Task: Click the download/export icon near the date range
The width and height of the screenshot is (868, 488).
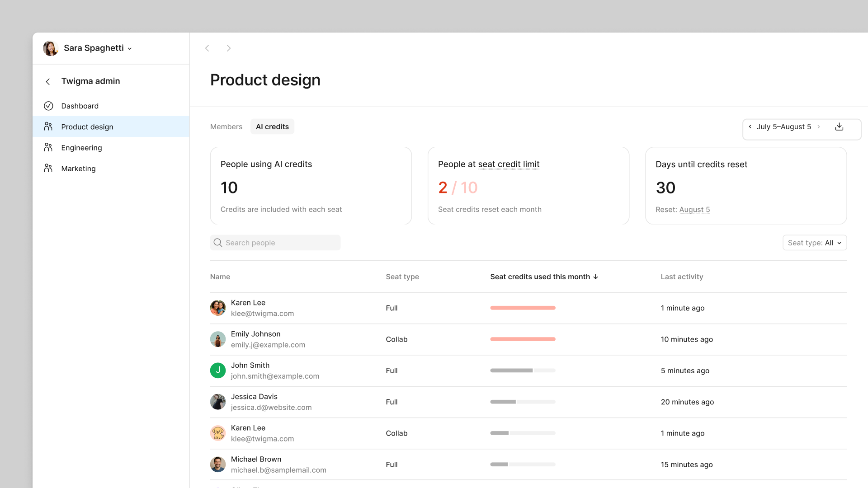Action: click(840, 127)
